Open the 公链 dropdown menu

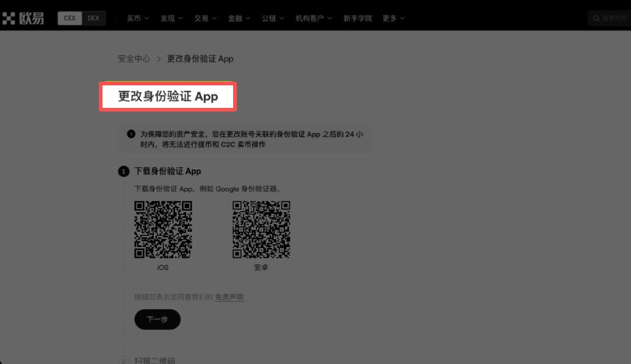tap(273, 18)
